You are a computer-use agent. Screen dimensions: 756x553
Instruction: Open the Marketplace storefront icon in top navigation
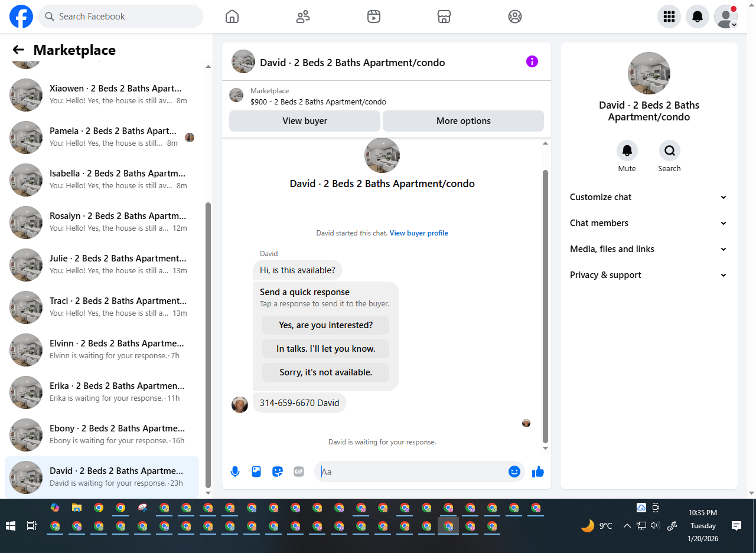coord(444,17)
